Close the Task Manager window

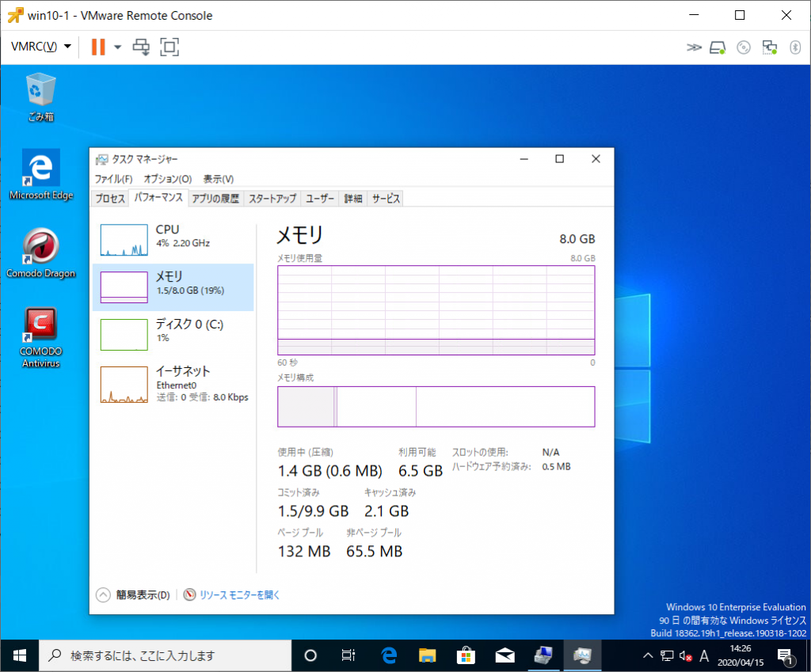[596, 159]
